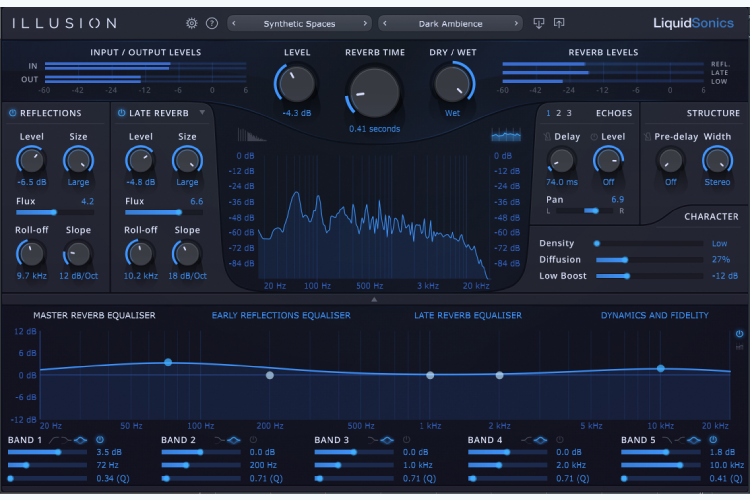Enable Band 2 power button
Screen dimensions: 750x500
point(253,440)
